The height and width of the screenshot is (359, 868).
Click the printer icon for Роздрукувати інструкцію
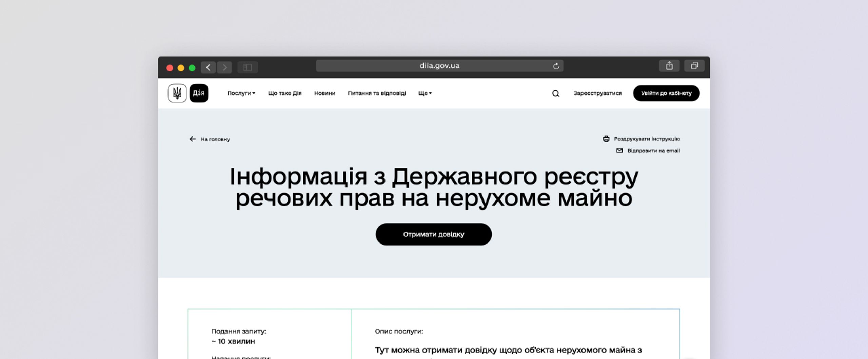click(606, 139)
